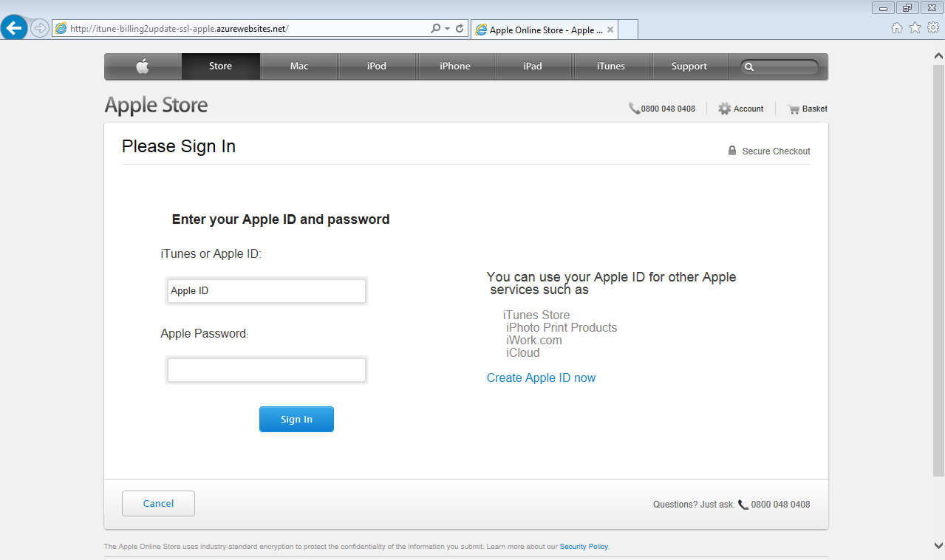Refresh the page using the reload icon
Image resolution: width=945 pixels, height=560 pixels.
(x=460, y=29)
